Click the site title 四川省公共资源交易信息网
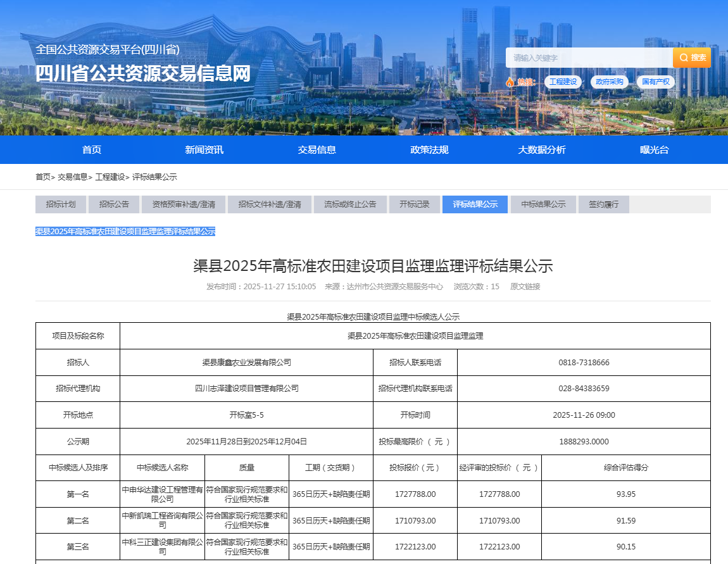The image size is (728, 564). pyautogui.click(x=143, y=73)
